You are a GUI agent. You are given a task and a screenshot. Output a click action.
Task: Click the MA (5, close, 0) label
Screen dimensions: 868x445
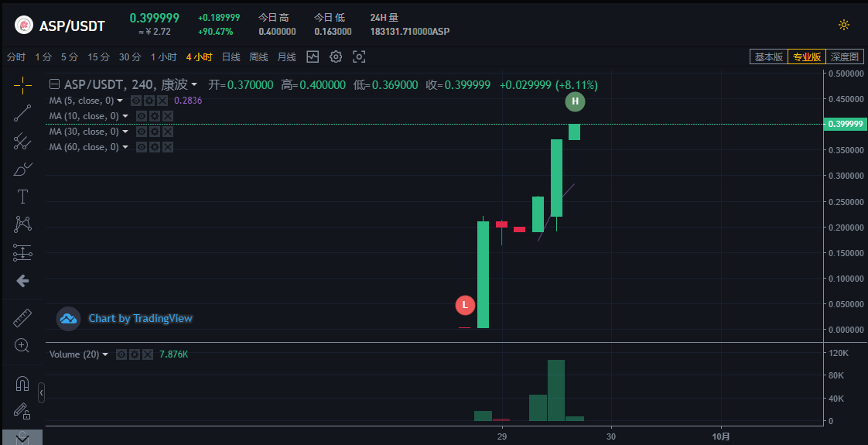pyautogui.click(x=81, y=101)
